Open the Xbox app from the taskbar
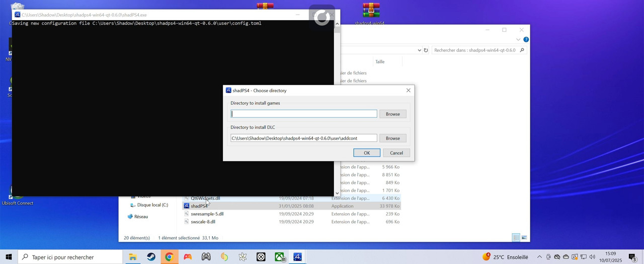The height and width of the screenshot is (264, 644). (x=279, y=257)
